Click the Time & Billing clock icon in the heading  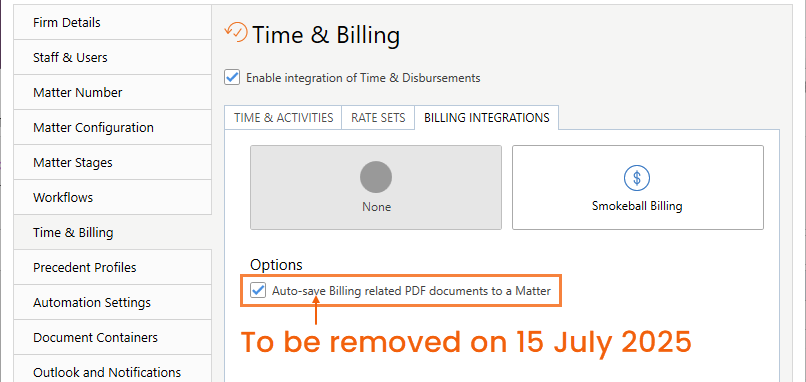pos(236,32)
